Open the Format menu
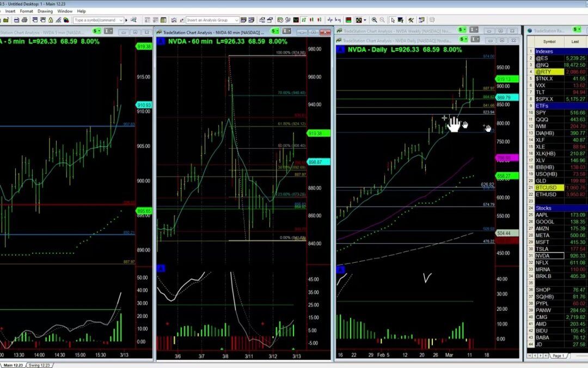 tap(26, 11)
